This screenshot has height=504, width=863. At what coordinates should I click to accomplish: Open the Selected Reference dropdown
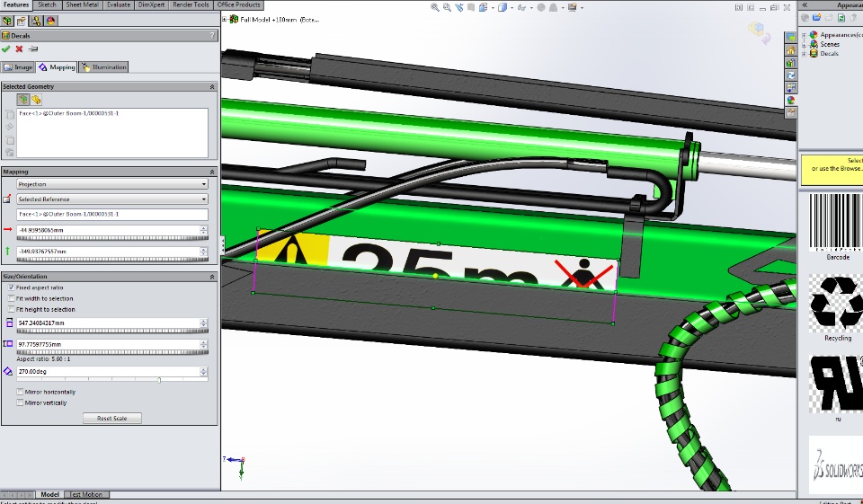click(112, 199)
